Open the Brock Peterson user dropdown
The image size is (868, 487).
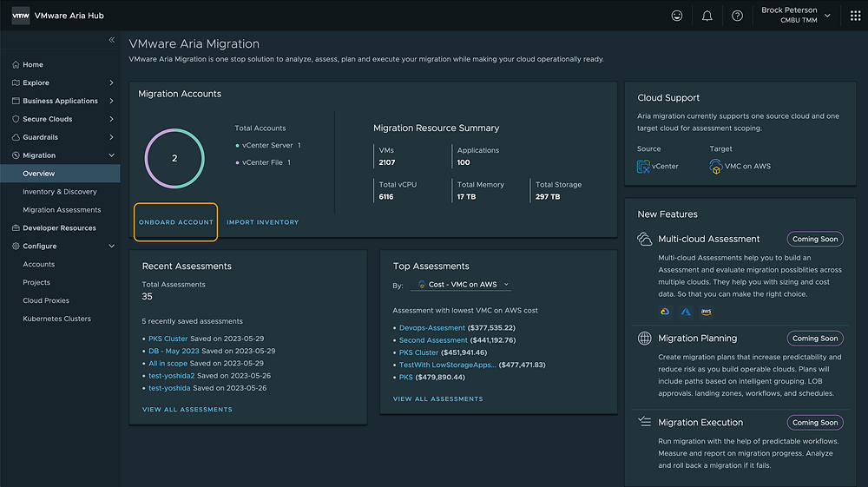795,15
